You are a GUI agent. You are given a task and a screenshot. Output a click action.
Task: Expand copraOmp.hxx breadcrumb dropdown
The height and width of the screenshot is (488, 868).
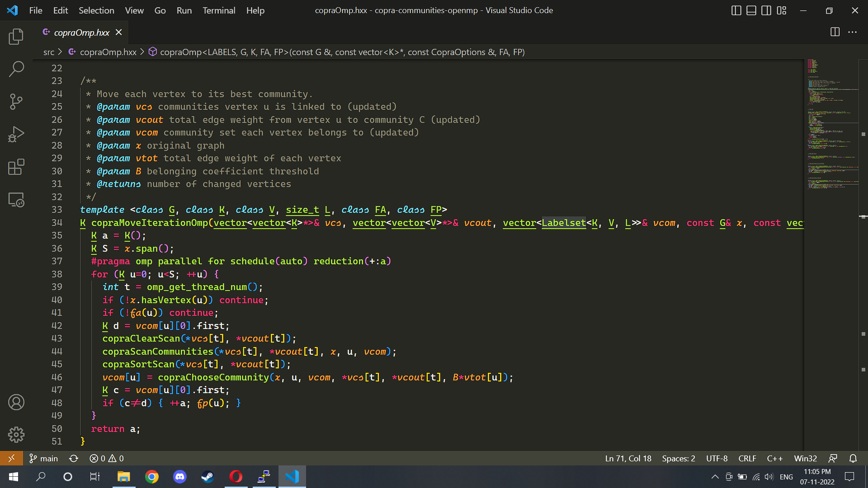(x=108, y=52)
